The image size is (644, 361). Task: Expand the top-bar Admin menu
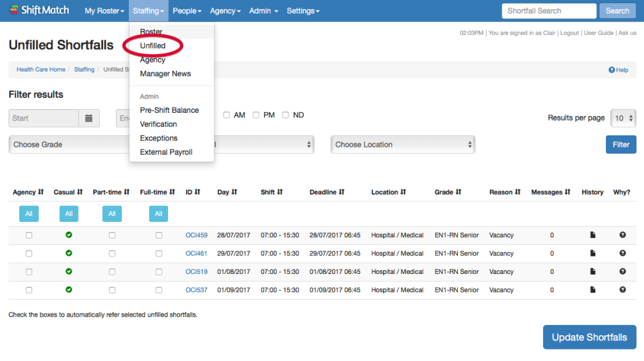tap(263, 11)
